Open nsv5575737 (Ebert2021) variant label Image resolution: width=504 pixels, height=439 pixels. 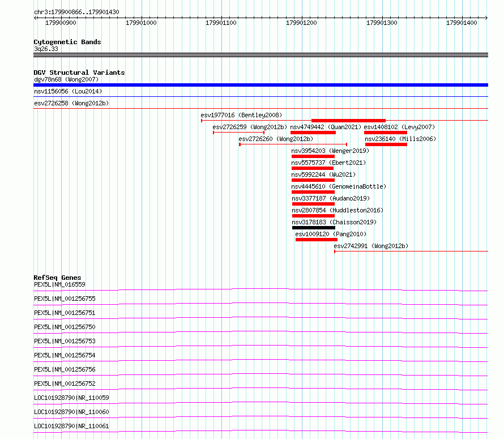328,163
